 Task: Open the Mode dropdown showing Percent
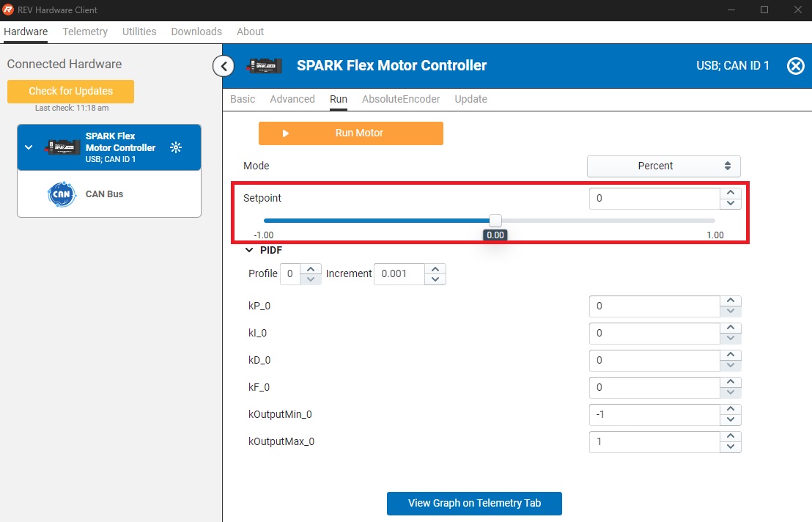[663, 166]
